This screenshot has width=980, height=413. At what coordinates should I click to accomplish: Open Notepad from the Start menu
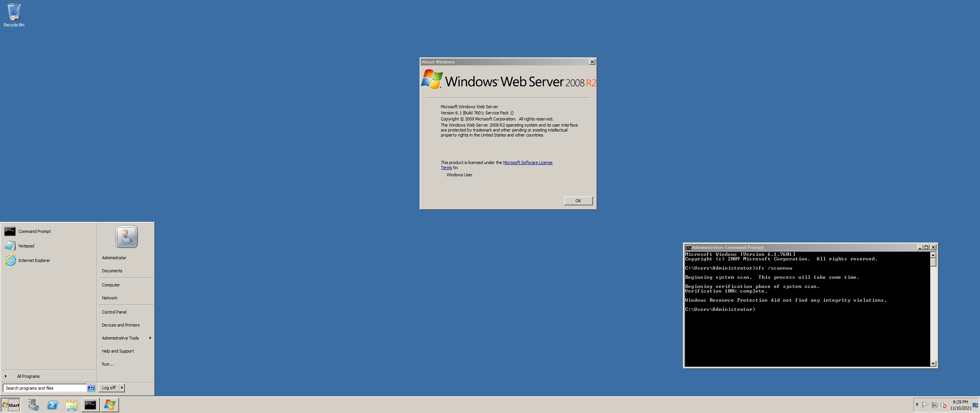pyautogui.click(x=49, y=246)
